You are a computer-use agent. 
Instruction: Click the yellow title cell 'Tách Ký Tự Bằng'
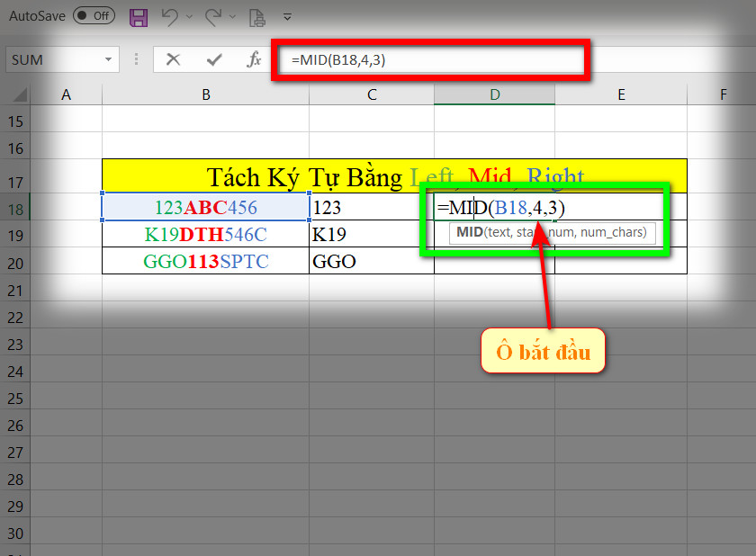pyautogui.click(x=394, y=176)
